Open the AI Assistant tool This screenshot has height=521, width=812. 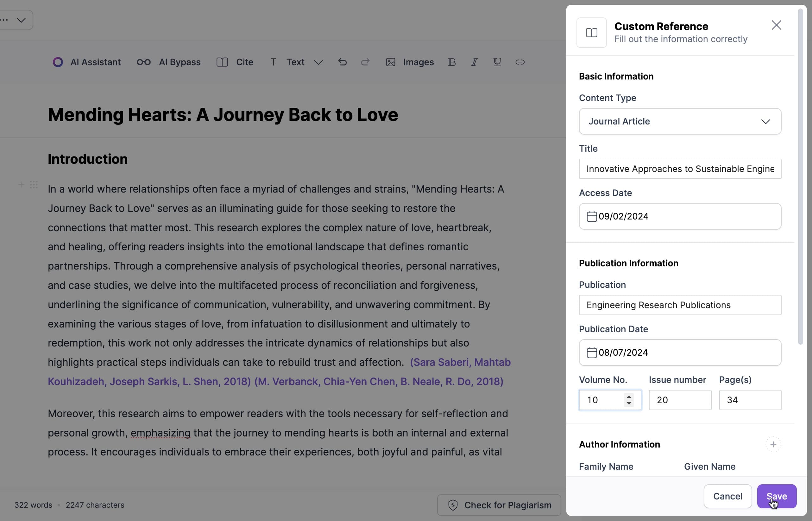(87, 62)
